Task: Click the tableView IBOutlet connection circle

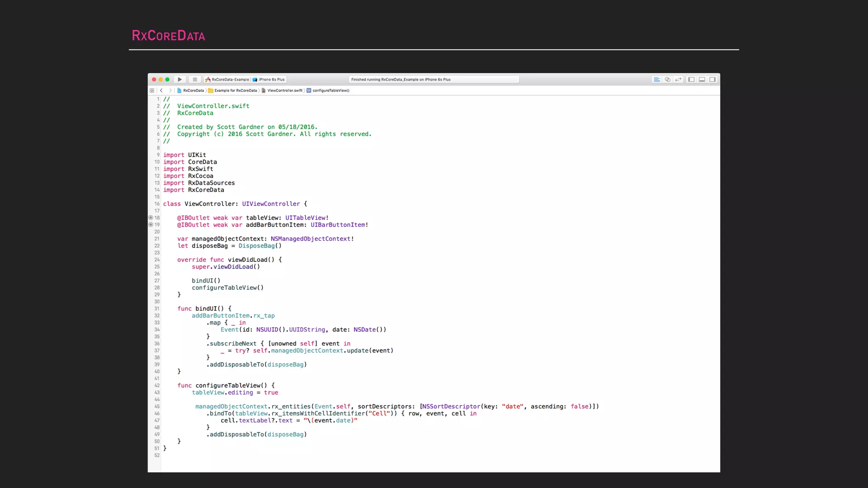Action: click(x=150, y=218)
